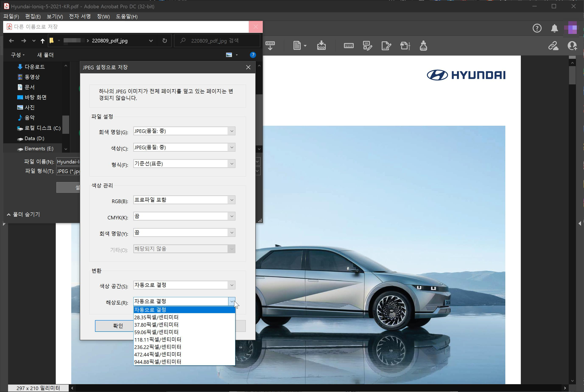Expand the RGB(B) profile dropdown
Viewport: 584px width, 392px height.
click(232, 200)
